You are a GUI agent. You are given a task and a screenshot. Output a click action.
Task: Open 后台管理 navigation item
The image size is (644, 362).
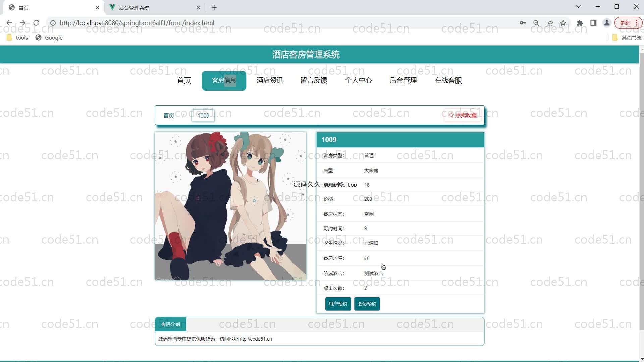(403, 80)
